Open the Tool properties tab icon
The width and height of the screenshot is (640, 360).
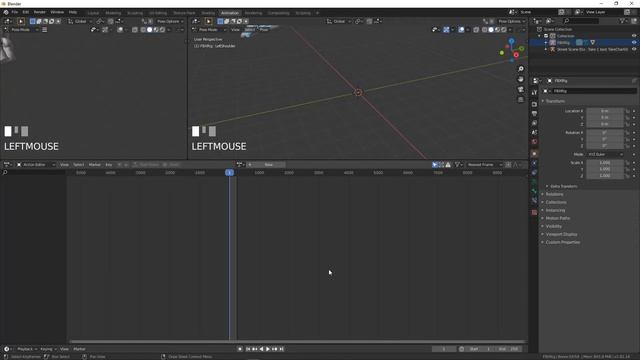[x=534, y=93]
